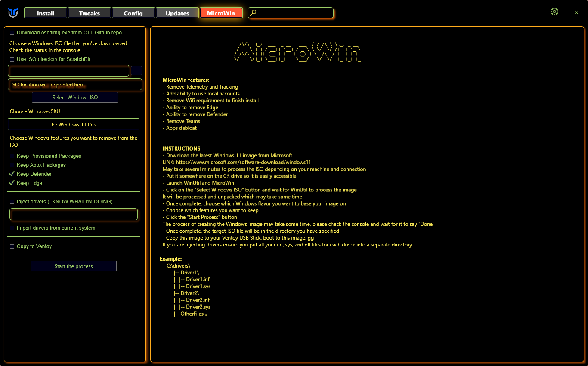
Task: Enable Download oscdimg.exe from CTT Github
Action: [x=12, y=33]
